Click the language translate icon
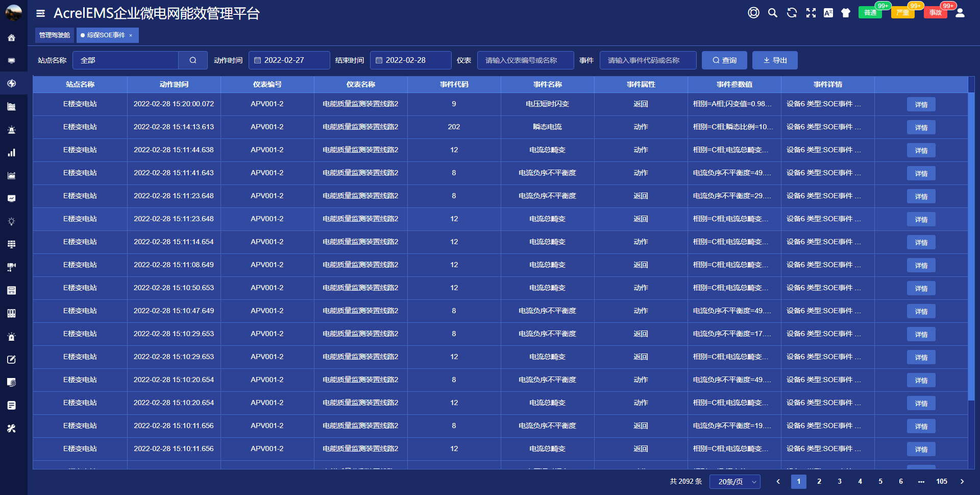Viewport: 980px width, 495px height. click(828, 13)
